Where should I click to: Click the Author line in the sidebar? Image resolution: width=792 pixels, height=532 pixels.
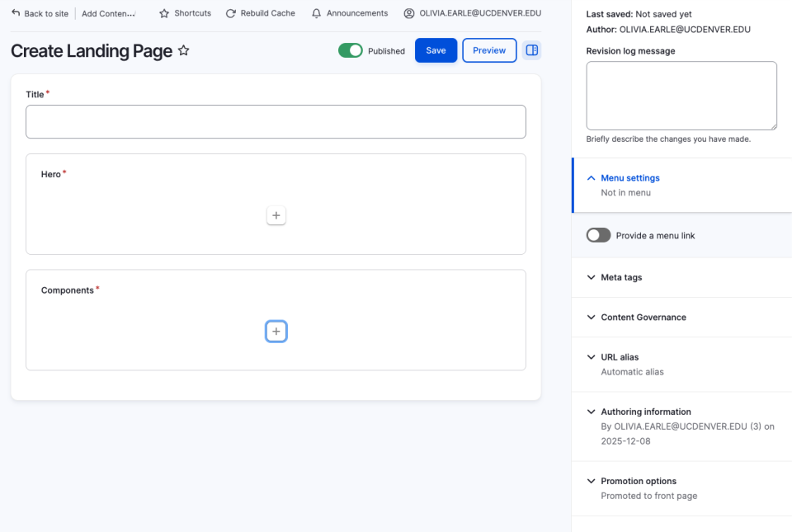pos(668,29)
